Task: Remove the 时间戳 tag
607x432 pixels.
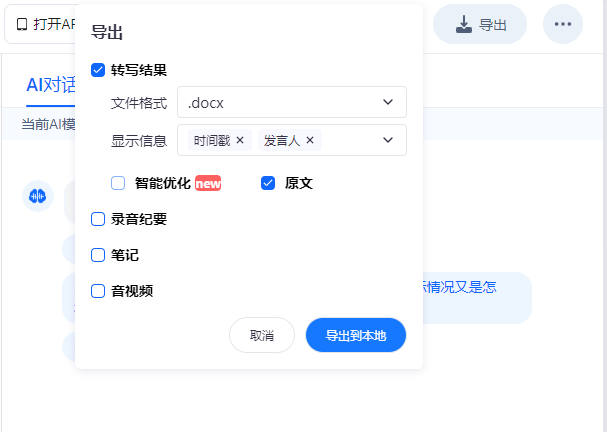Action: pos(240,140)
